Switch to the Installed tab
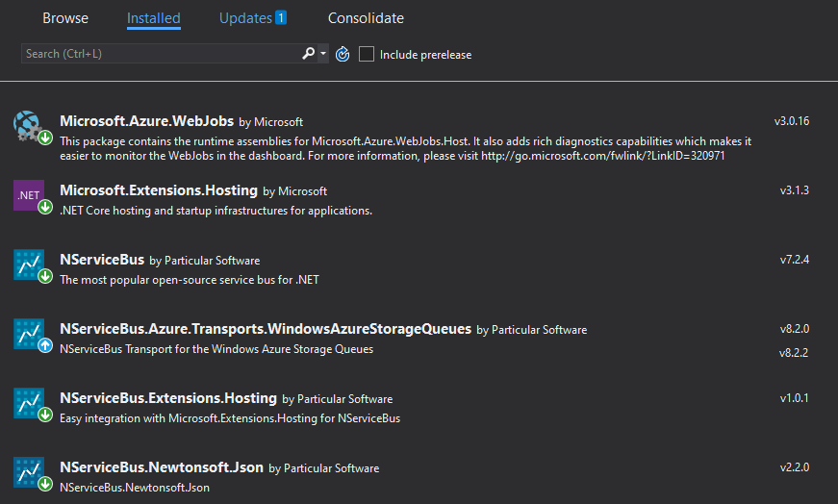Image resolution: width=838 pixels, height=504 pixels. pyautogui.click(x=153, y=18)
